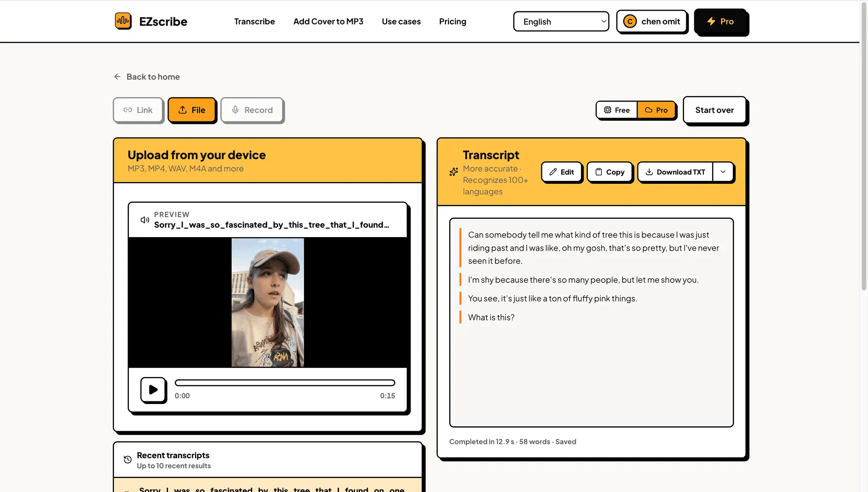Click the download tray icon
This screenshot has width=868, height=492.
[x=649, y=172]
